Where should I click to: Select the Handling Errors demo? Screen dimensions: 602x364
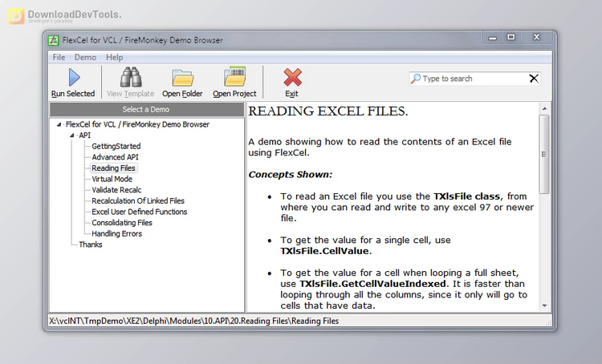116,233
